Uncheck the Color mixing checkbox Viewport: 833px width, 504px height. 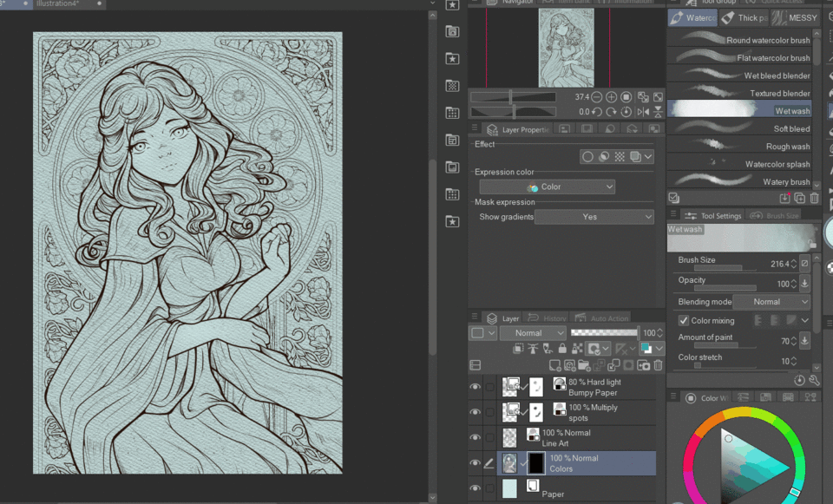tap(684, 320)
